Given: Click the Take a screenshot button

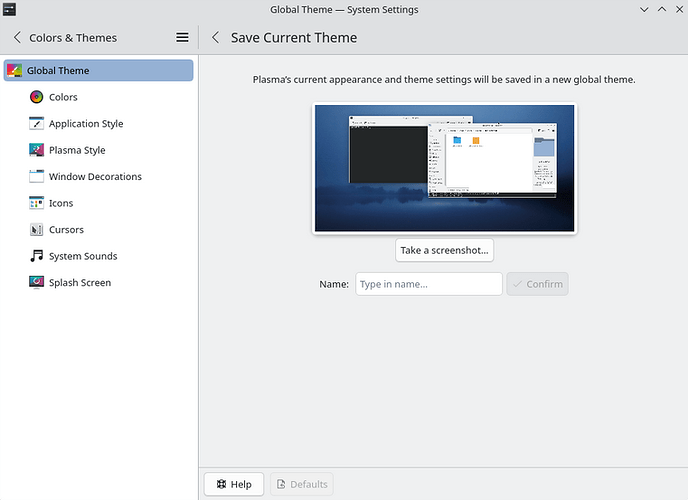Looking at the screenshot, I should tap(444, 250).
